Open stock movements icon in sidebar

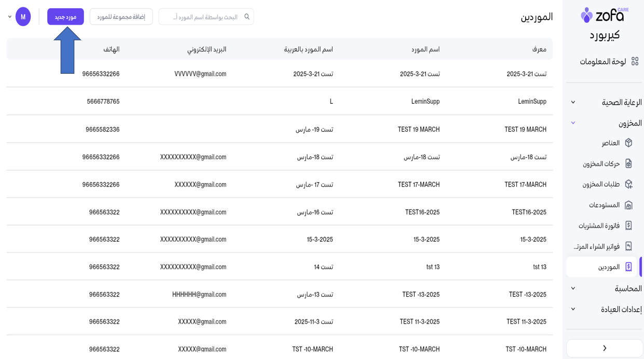[628, 163]
